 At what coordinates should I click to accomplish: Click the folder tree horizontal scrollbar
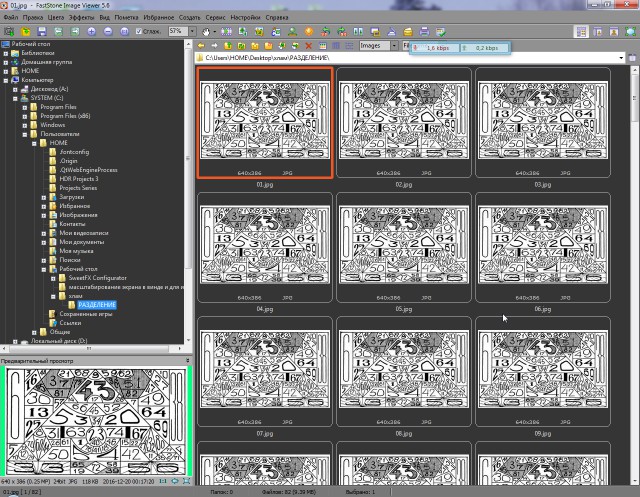(89, 348)
